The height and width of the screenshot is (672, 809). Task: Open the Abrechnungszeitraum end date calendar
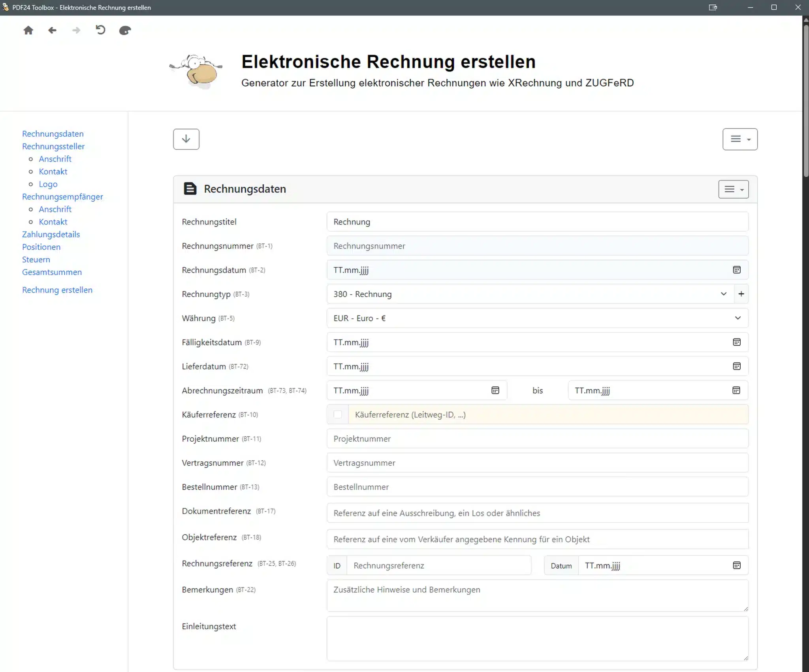736,390
